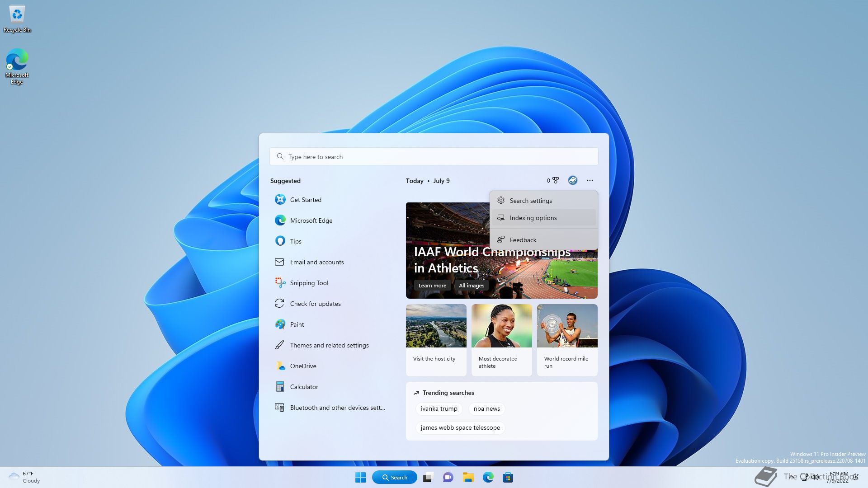The width and height of the screenshot is (868, 488).
Task: Click the nba news trending chip
Action: (x=487, y=408)
